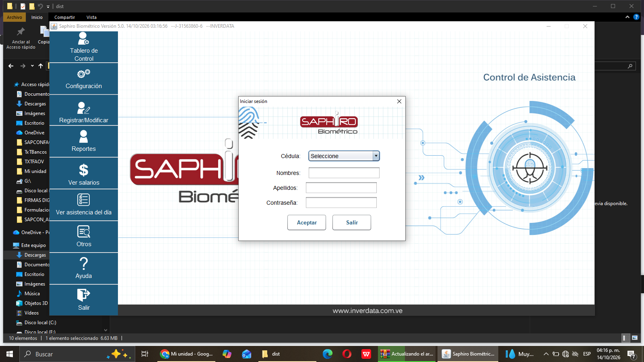Screen dimensions: 644x362
Task: Open Ver asistencia del día list icon
Action: click(84, 200)
